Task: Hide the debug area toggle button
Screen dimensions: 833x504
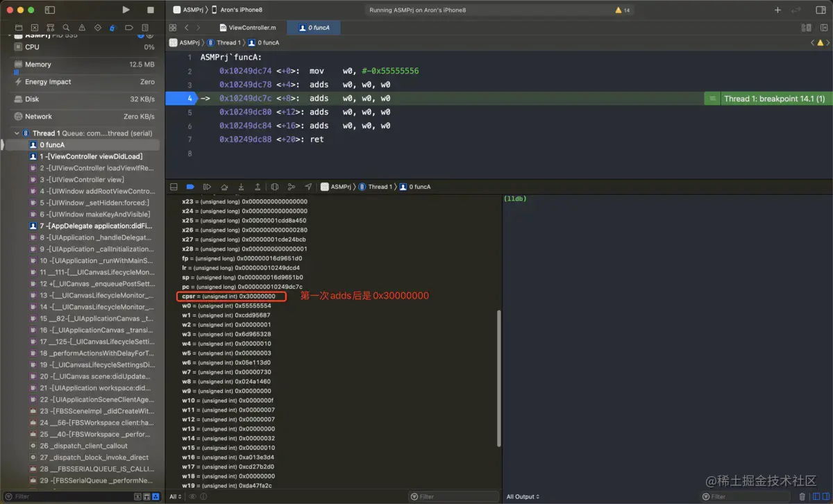Action: point(174,187)
